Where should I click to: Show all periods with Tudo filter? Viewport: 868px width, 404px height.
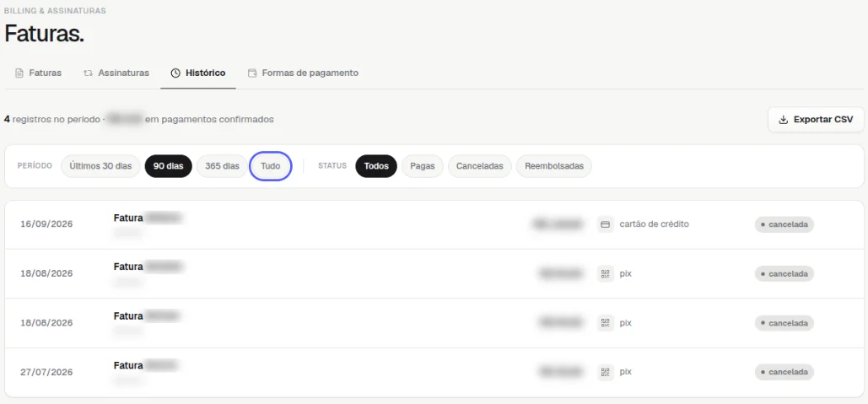pyautogui.click(x=271, y=166)
